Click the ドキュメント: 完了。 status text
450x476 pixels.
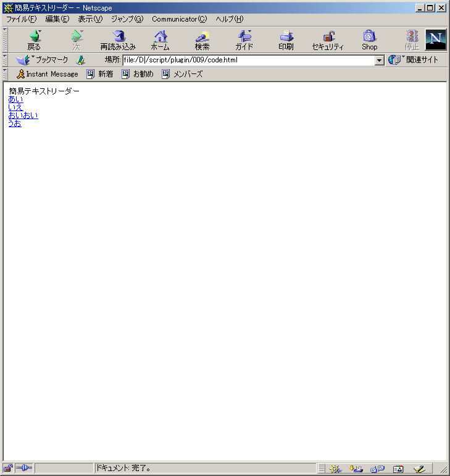point(123,468)
